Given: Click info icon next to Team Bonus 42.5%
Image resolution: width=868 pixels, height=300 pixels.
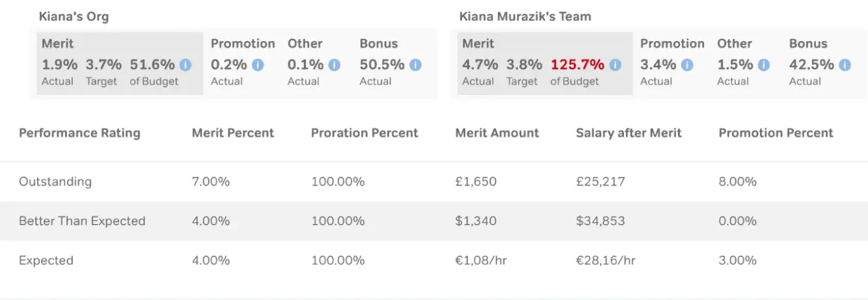Looking at the screenshot, I should (x=845, y=65).
